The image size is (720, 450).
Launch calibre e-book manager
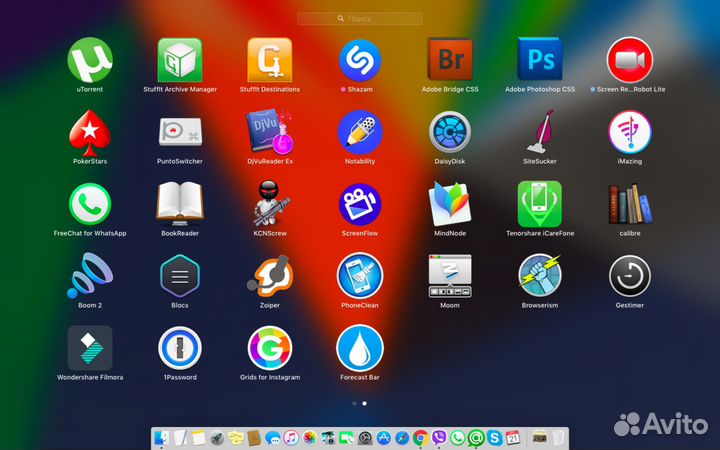pyautogui.click(x=630, y=204)
